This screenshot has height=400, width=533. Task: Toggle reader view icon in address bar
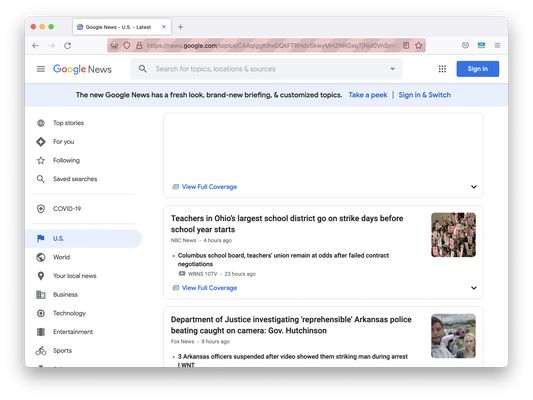point(406,45)
